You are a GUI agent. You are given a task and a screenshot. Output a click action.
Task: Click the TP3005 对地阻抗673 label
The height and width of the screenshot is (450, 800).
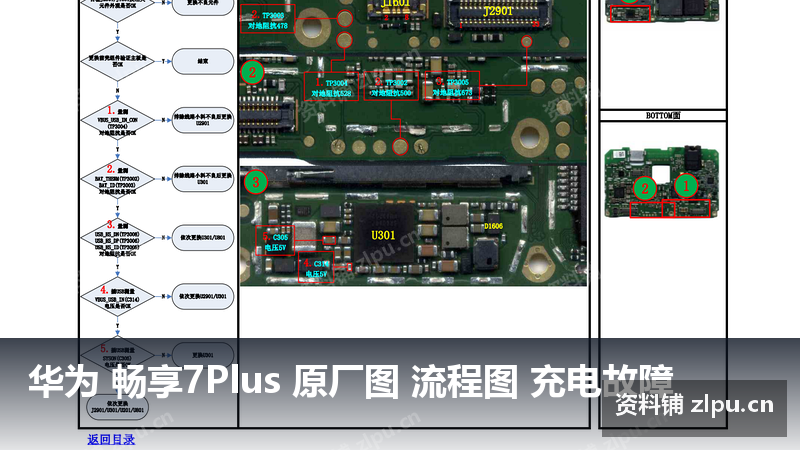[452, 87]
